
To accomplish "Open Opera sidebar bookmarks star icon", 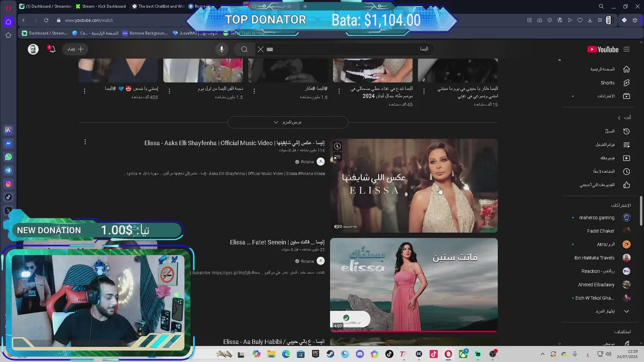I will click(8, 35).
